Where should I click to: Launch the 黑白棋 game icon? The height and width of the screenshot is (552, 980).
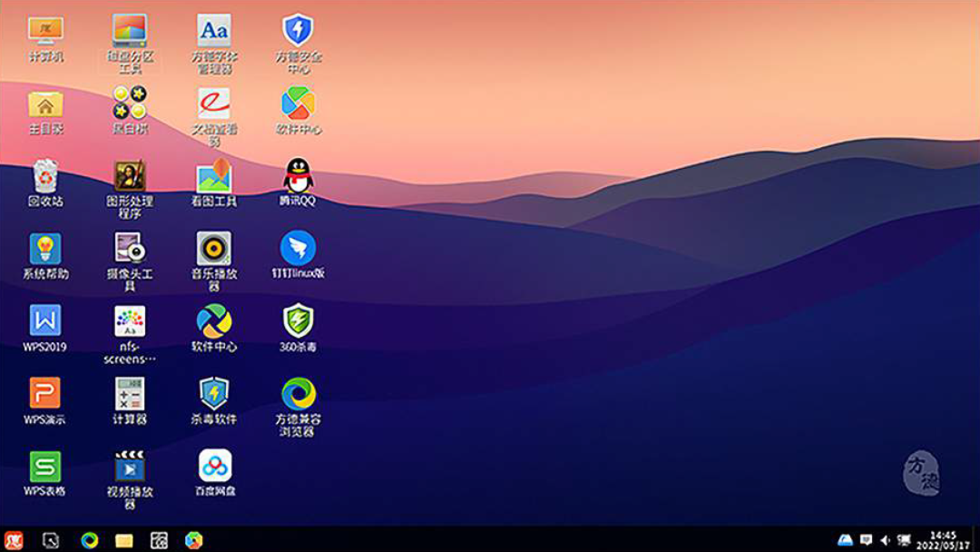click(130, 103)
